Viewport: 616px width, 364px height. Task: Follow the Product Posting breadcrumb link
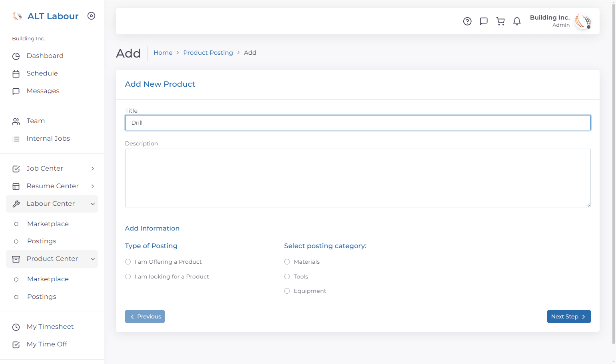coord(208,53)
